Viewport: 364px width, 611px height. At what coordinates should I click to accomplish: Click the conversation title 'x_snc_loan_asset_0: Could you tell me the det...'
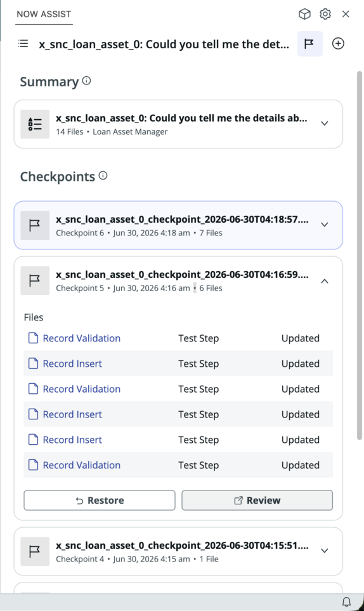click(164, 44)
